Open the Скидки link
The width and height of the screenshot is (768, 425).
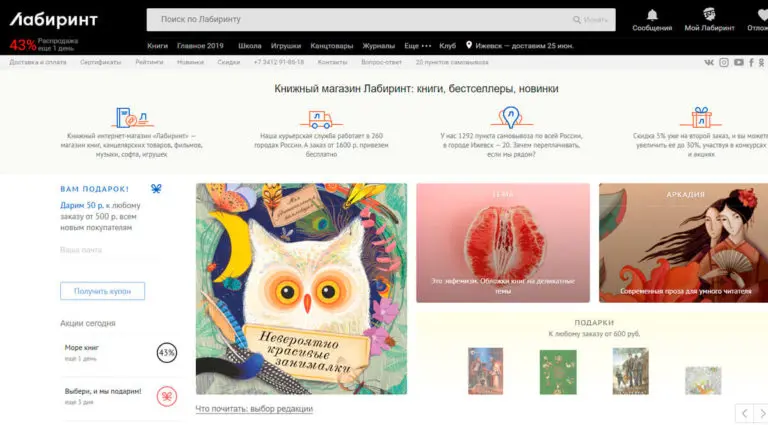pyautogui.click(x=229, y=62)
